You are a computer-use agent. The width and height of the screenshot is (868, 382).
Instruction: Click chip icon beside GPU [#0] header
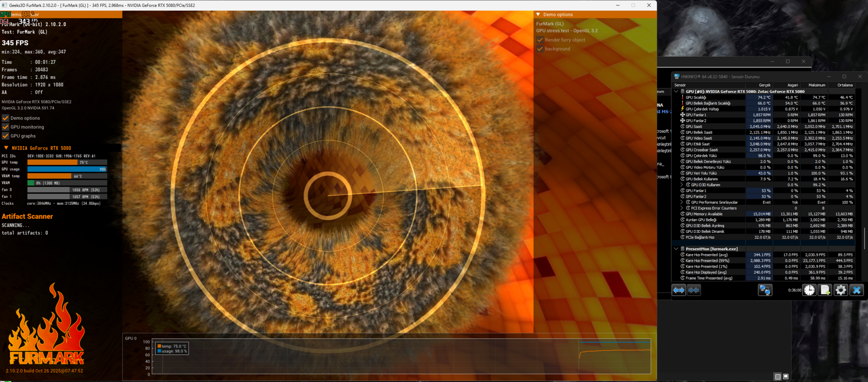click(683, 91)
